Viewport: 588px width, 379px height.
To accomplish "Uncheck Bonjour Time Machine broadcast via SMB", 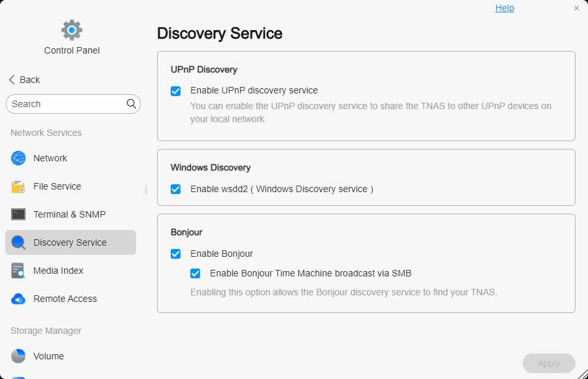I will pyautogui.click(x=195, y=273).
